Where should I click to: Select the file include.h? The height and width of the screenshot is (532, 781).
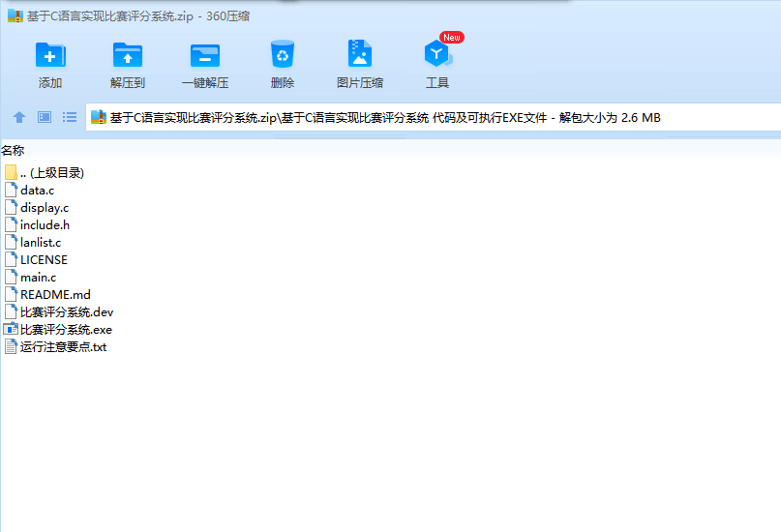(45, 225)
